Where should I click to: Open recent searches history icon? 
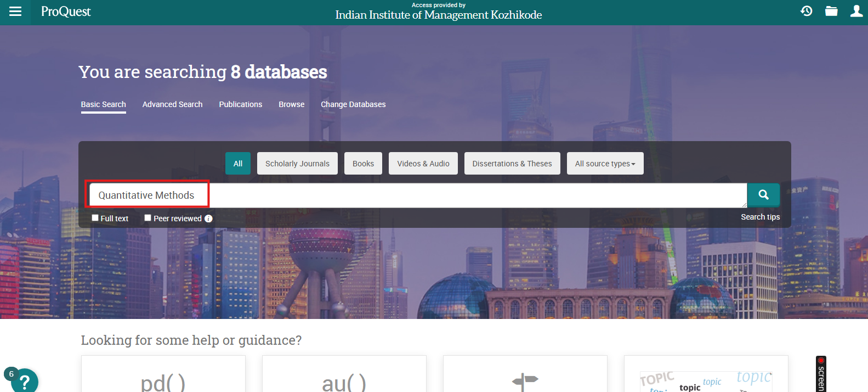pyautogui.click(x=806, y=11)
